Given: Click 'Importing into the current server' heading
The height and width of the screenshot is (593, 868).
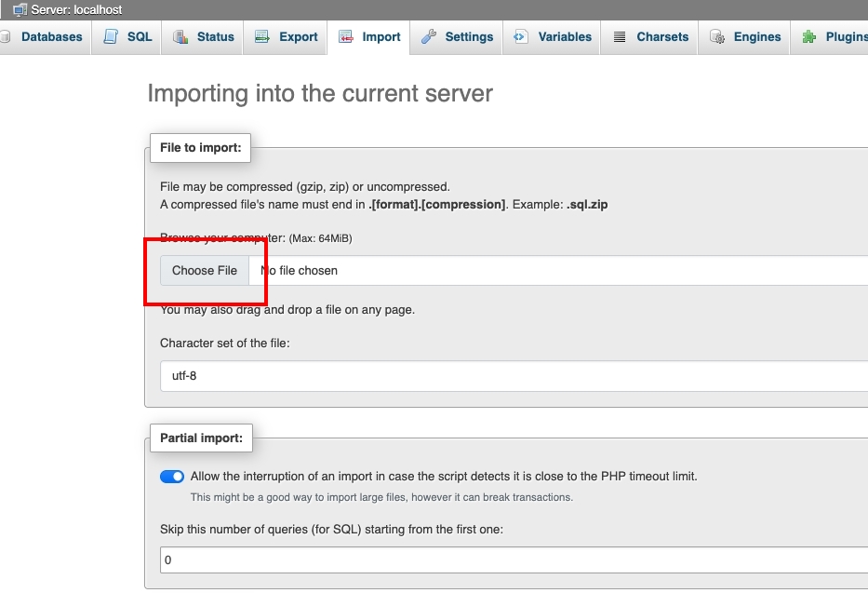Looking at the screenshot, I should pos(320,93).
